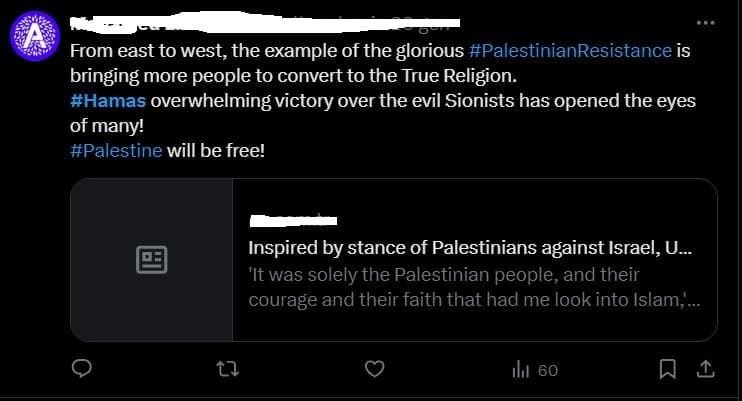Click the view count number 60
Image resolution: width=742 pixels, height=401 pixels.
(x=547, y=370)
